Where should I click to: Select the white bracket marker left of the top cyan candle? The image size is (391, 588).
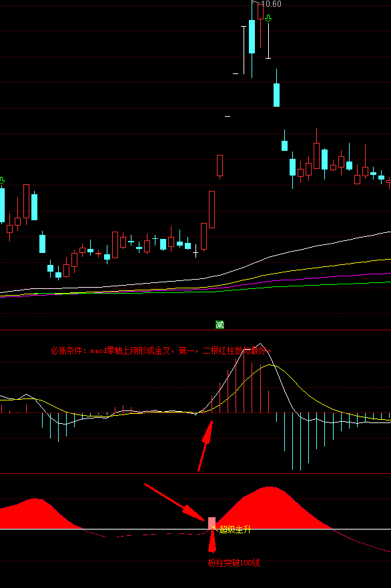pos(244,49)
